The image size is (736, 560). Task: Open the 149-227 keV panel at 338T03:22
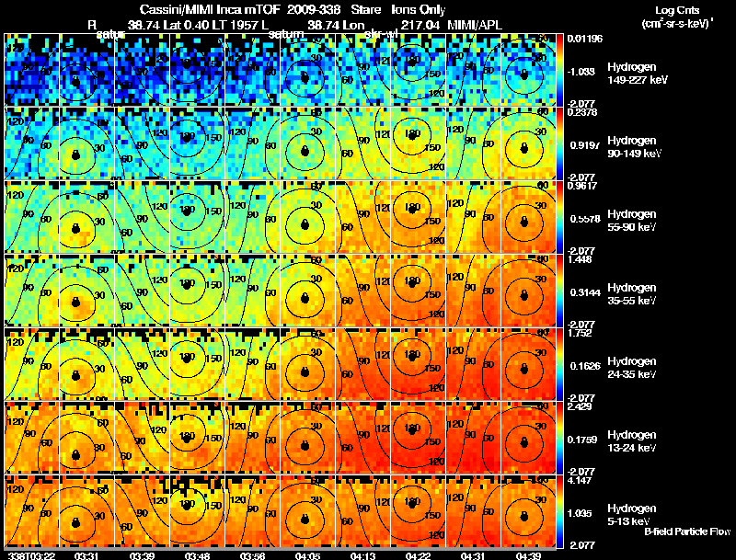(32, 70)
